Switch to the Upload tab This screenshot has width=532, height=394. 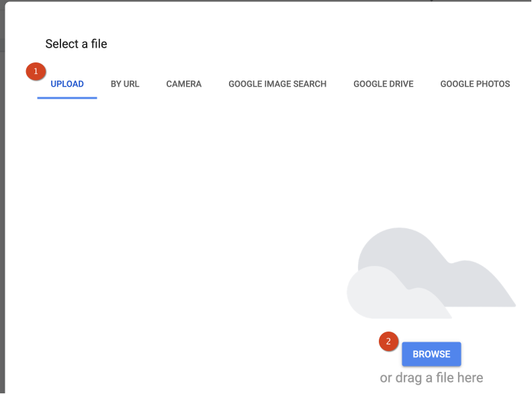point(67,84)
